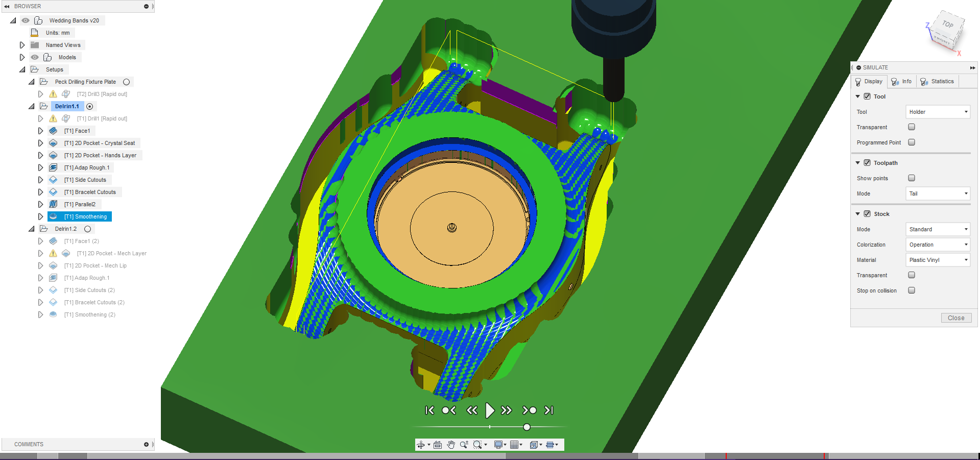Select the Zoom tool
The image size is (980, 460).
pos(464,445)
